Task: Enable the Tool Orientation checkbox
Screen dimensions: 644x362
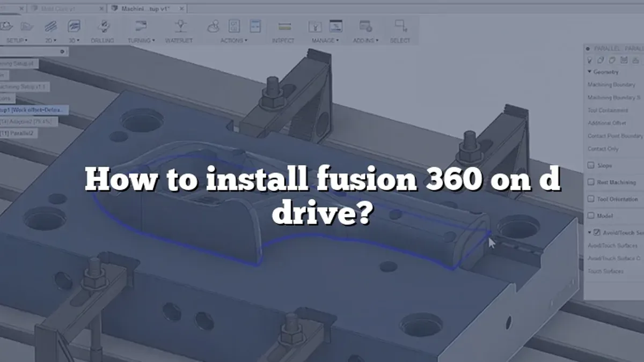Action: (591, 199)
